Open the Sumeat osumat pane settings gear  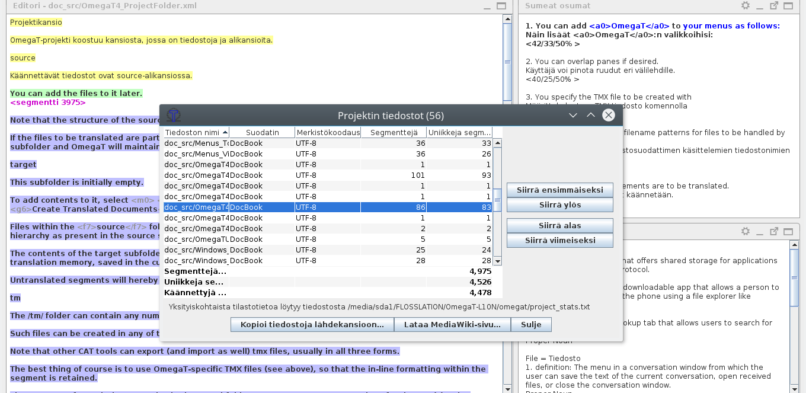pos(745,6)
